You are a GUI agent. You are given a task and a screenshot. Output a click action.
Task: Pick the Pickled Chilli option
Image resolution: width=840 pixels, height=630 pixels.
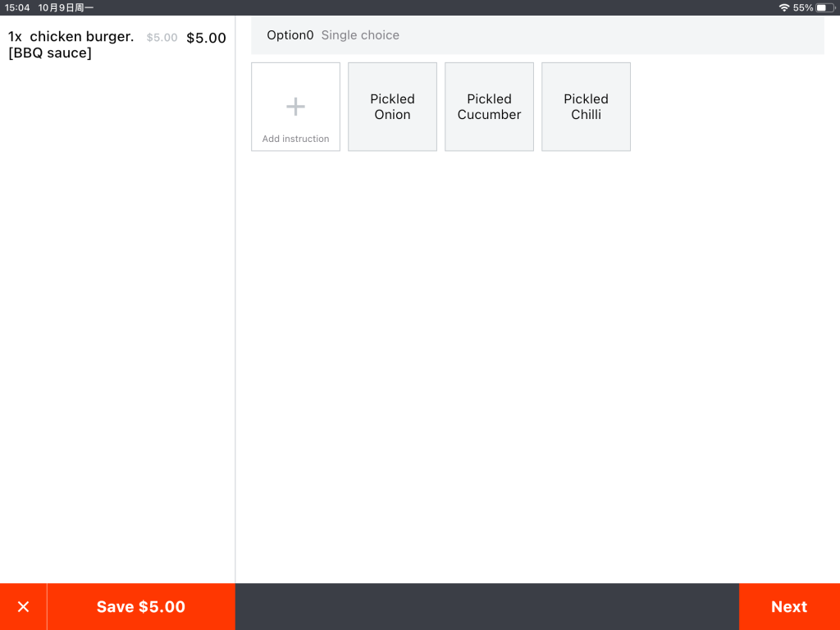click(586, 107)
